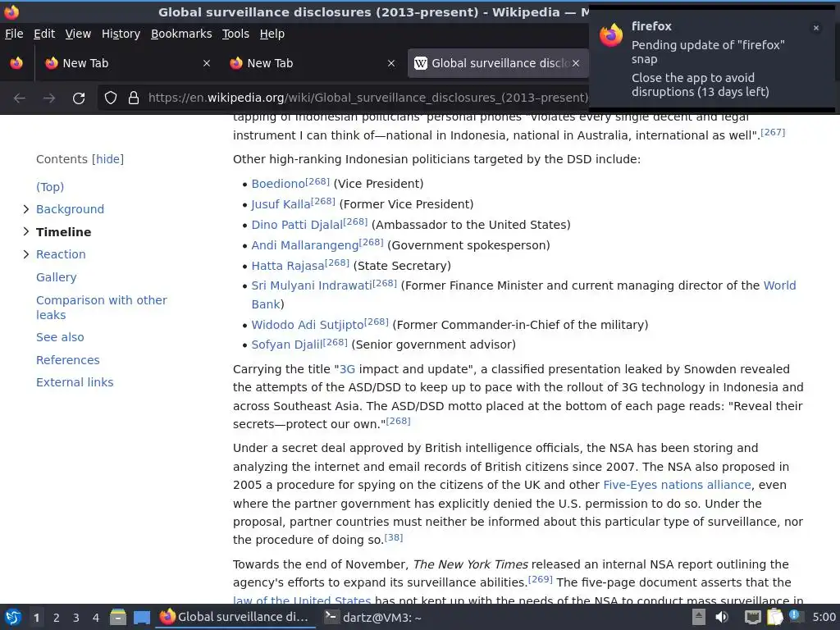This screenshot has height=630, width=840.
Task: Close the second New Tab
Action: [391, 63]
